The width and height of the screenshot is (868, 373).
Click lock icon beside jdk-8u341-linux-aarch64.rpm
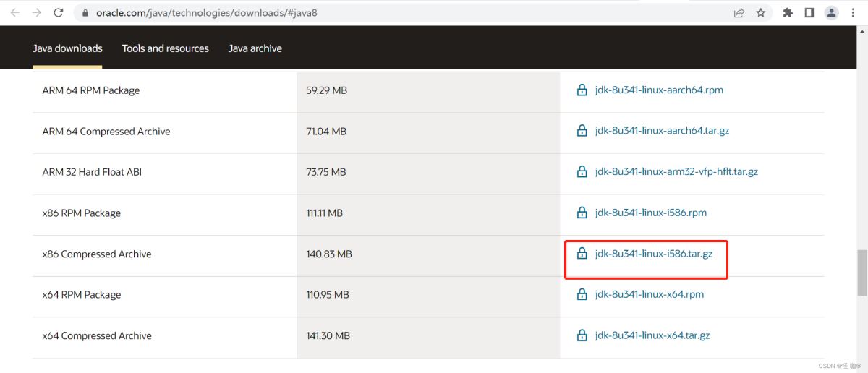click(582, 90)
